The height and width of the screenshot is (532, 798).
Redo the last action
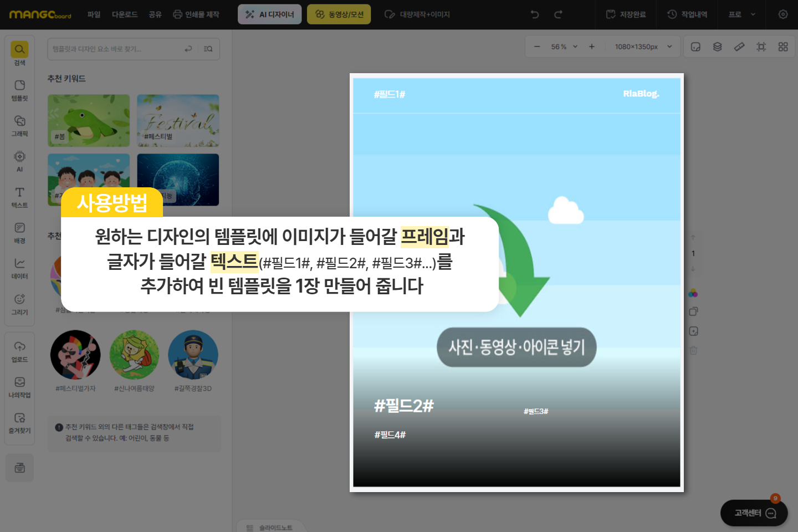coord(558,14)
